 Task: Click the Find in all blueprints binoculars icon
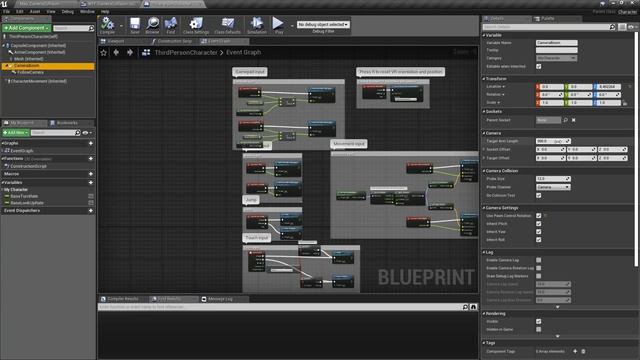[473, 307]
